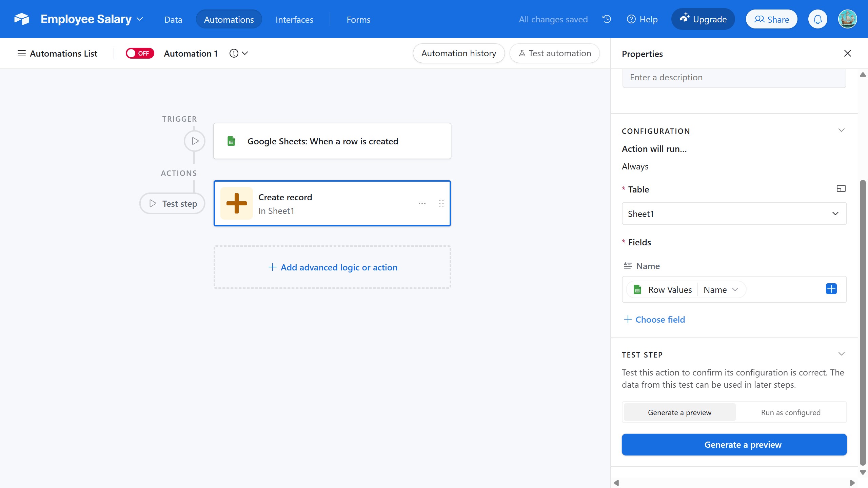Image resolution: width=868 pixels, height=488 pixels.
Task: Click the Upgrade button
Action: (703, 19)
